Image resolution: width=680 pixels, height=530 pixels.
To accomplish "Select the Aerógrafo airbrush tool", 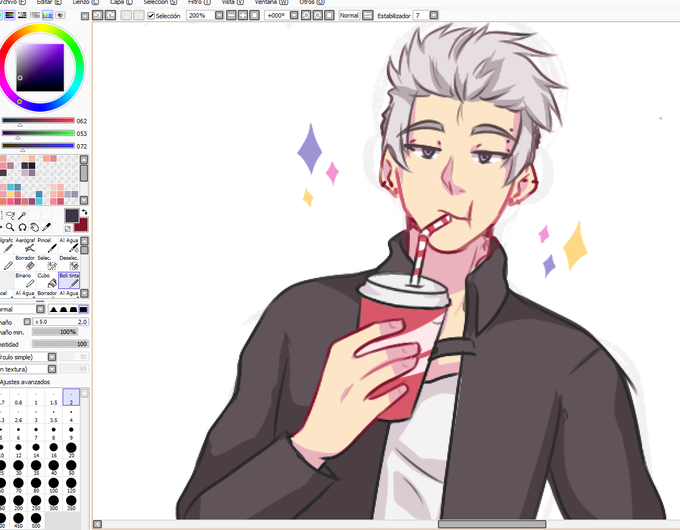I will (25, 245).
